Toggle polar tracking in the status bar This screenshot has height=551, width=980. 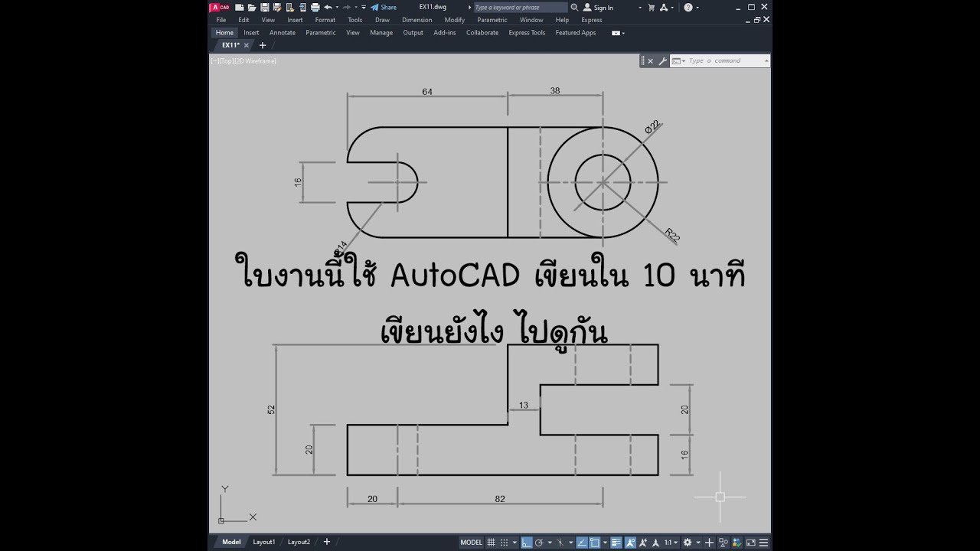539,543
